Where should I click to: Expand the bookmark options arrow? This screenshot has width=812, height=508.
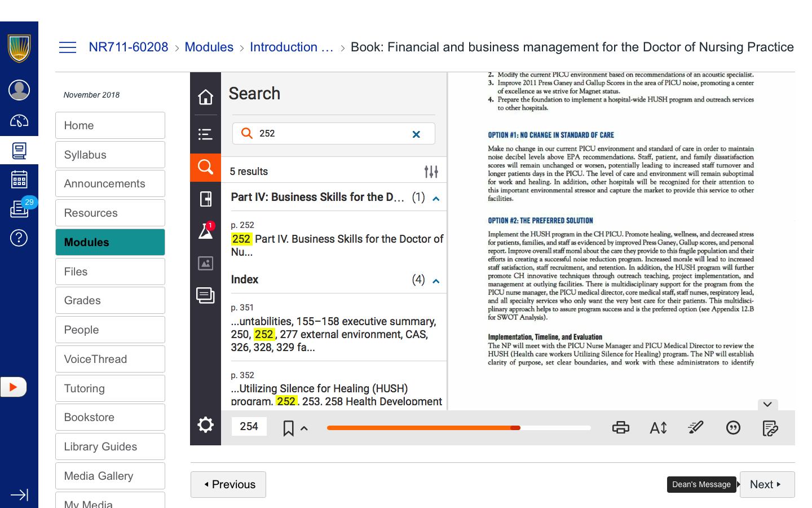click(304, 428)
